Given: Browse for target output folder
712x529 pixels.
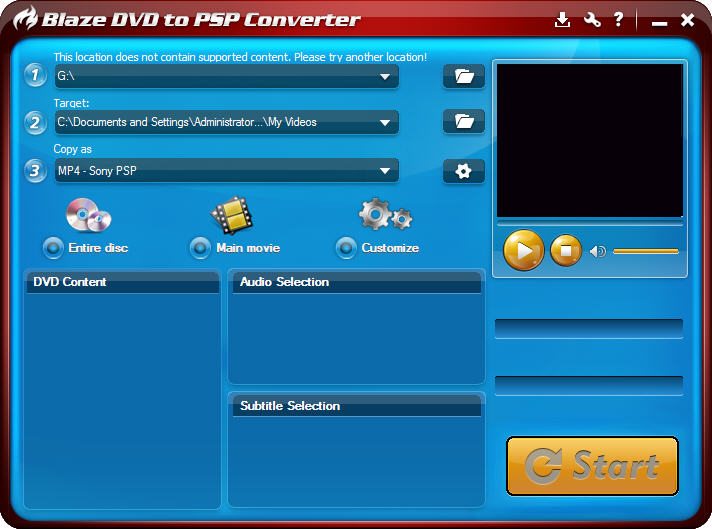Looking at the screenshot, I should [463, 121].
